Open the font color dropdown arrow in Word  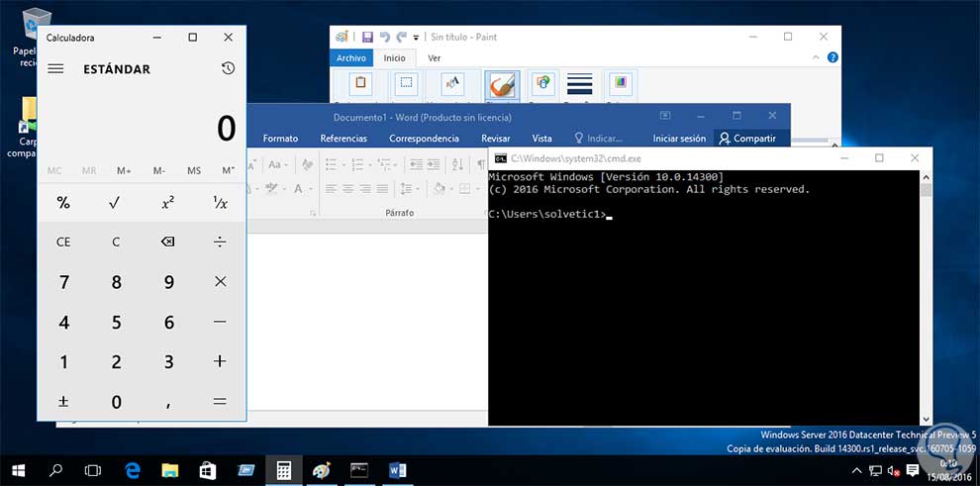(x=311, y=189)
